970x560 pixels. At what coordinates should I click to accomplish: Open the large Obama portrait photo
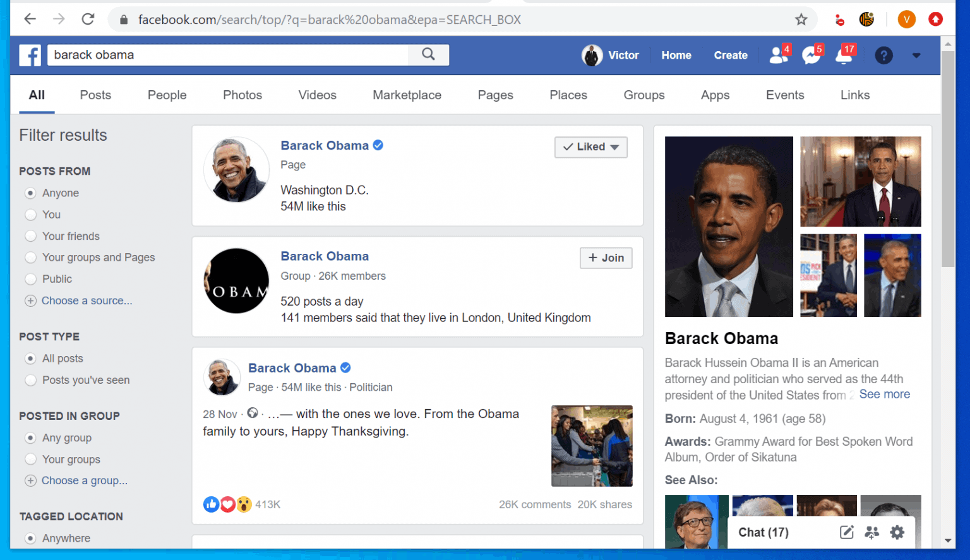(x=729, y=227)
